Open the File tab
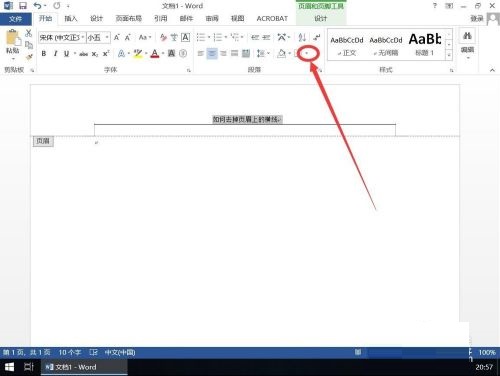The image size is (500, 376). (x=16, y=19)
